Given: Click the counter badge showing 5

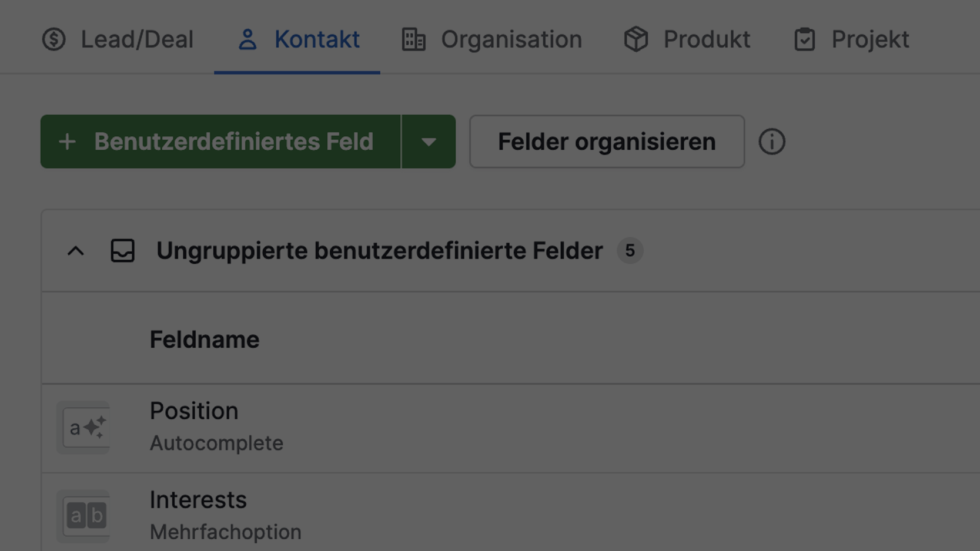Looking at the screenshot, I should [630, 251].
